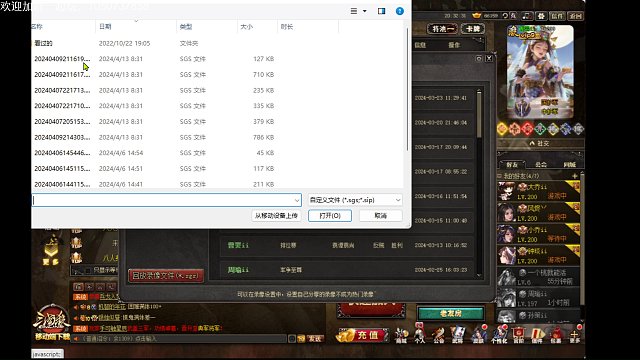Expand the 社交 panel header
This screenshot has width=640, height=360.
pos(540,143)
